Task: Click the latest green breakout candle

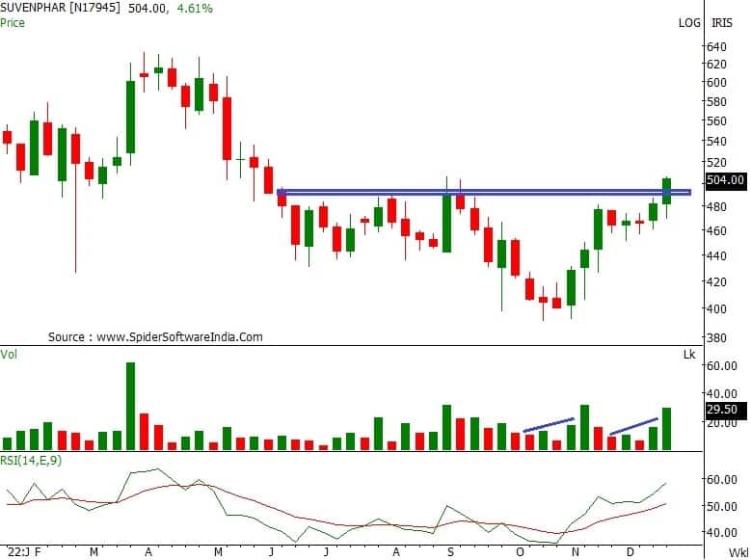Action: coord(667,191)
